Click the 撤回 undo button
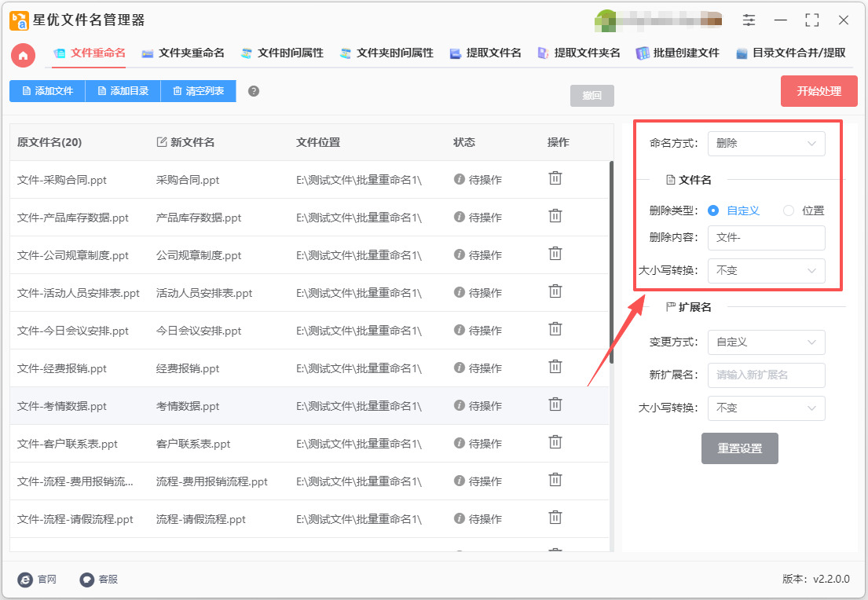The height and width of the screenshot is (600, 868). click(x=591, y=96)
